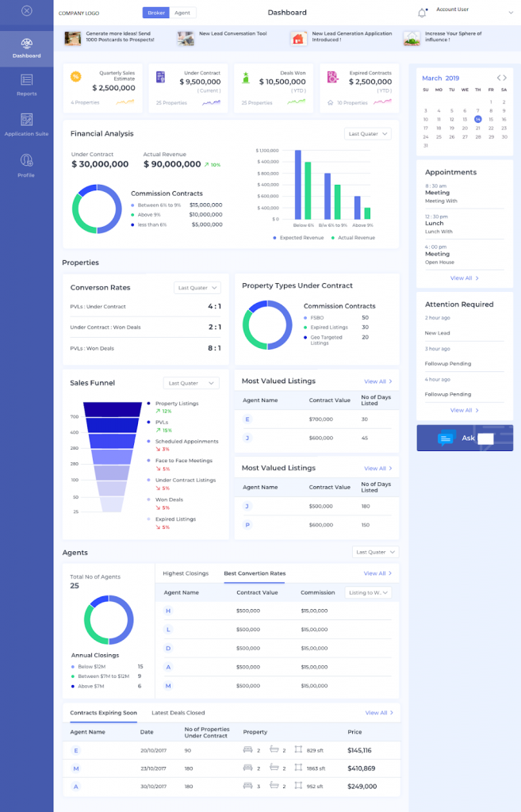Viewport: 521px width, 812px height.
Task: Open Sales Funnel Last Quarter dropdown
Action: pos(190,383)
